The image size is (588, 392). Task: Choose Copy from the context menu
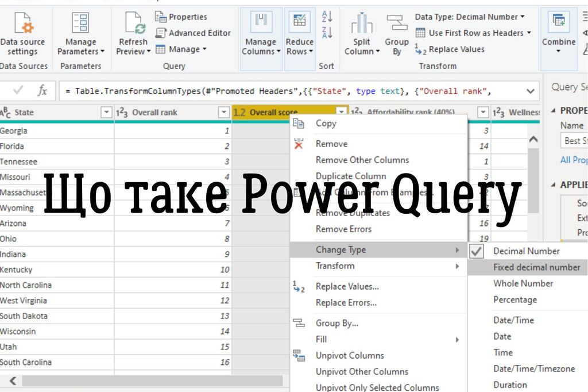(x=326, y=123)
